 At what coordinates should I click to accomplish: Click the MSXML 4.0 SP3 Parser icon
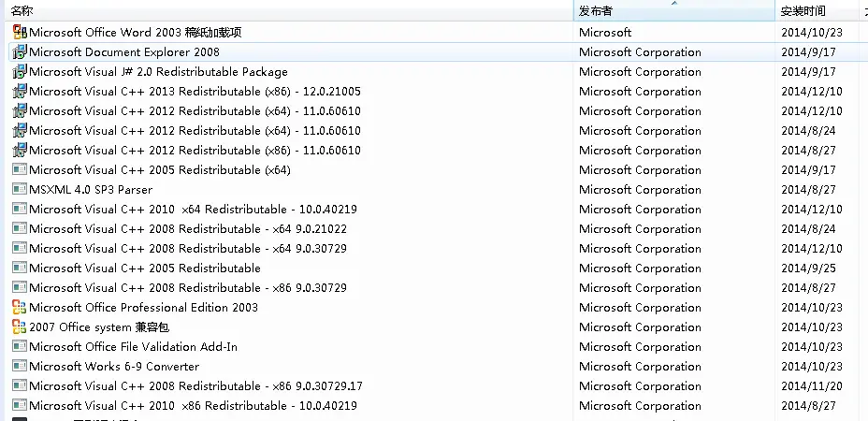(x=20, y=189)
